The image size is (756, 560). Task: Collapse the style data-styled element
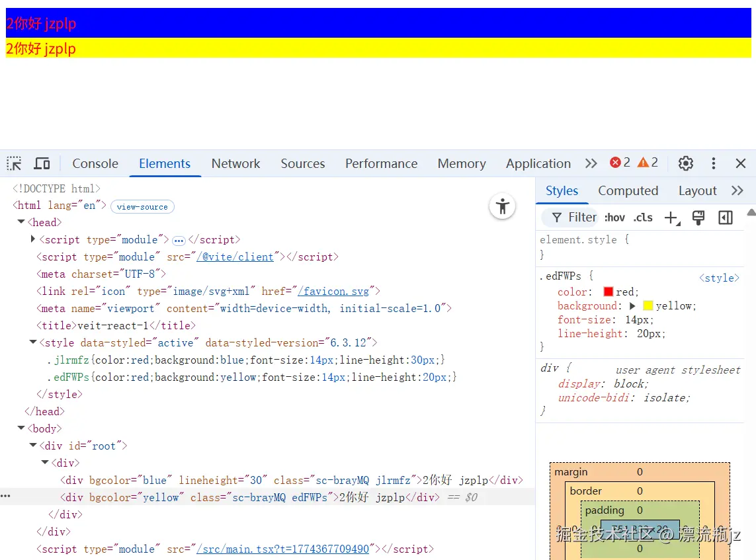point(32,342)
